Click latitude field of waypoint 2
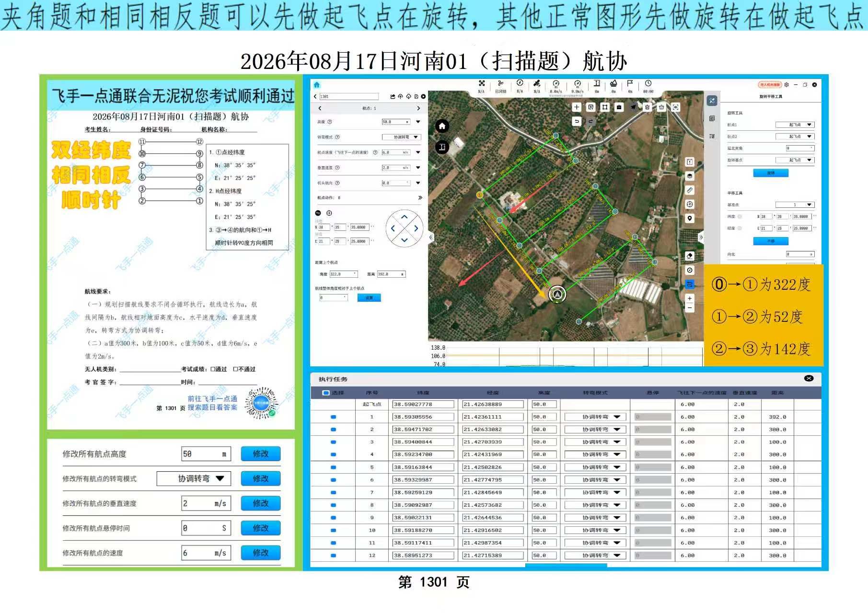868x613 pixels. coord(423,430)
